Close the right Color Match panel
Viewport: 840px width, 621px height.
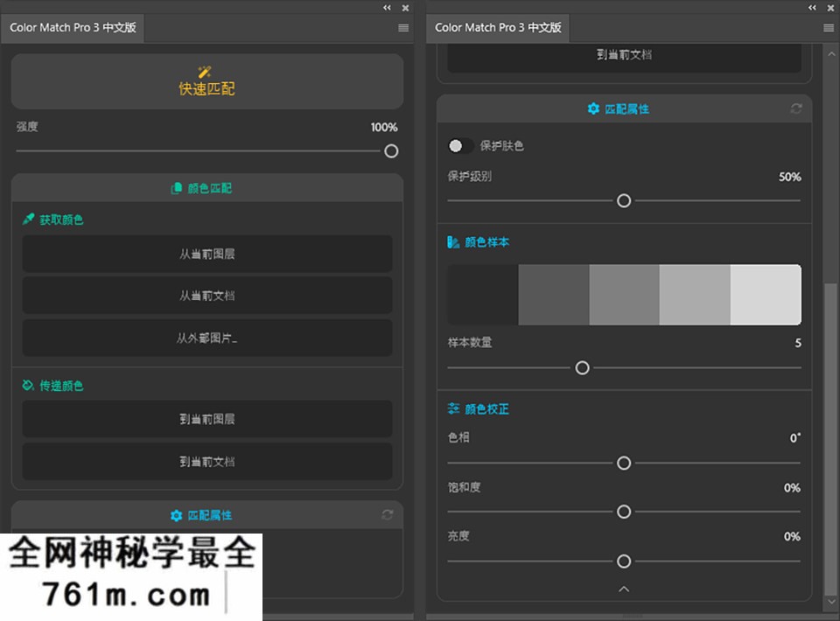click(830, 8)
